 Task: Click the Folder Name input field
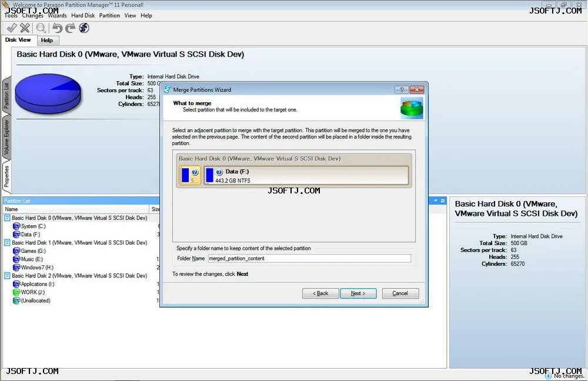pos(309,258)
